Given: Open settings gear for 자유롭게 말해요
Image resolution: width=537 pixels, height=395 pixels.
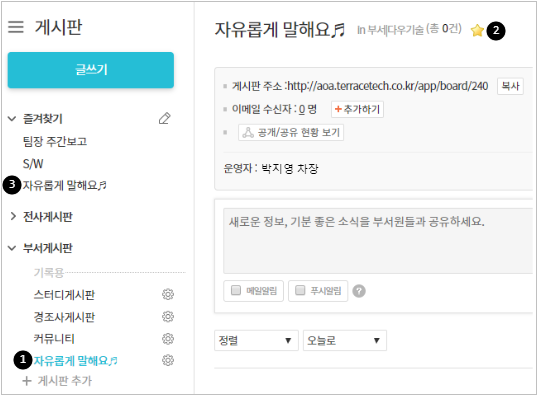Looking at the screenshot, I should tap(168, 360).
